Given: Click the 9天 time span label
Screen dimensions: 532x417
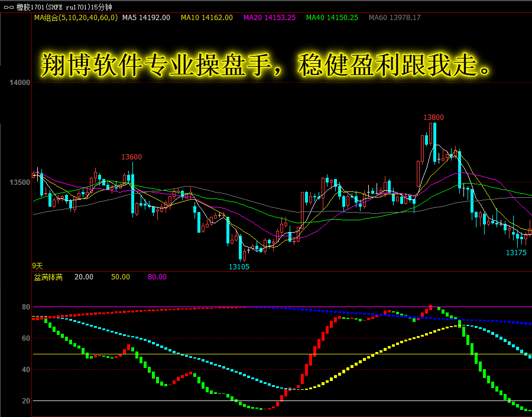Looking at the screenshot, I should coord(38,266).
